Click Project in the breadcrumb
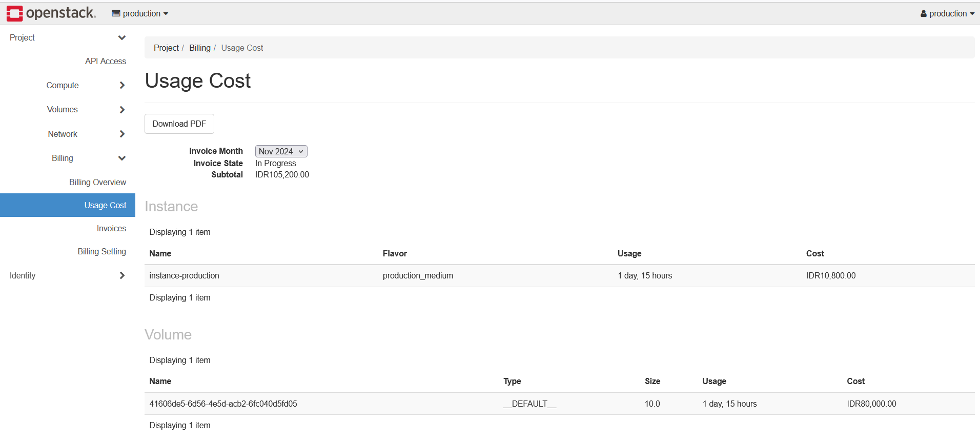This screenshot has height=441, width=980. coord(166,48)
